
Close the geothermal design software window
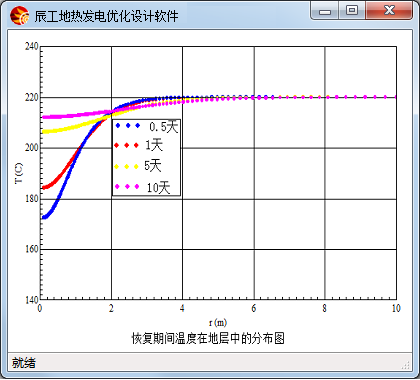click(x=389, y=10)
